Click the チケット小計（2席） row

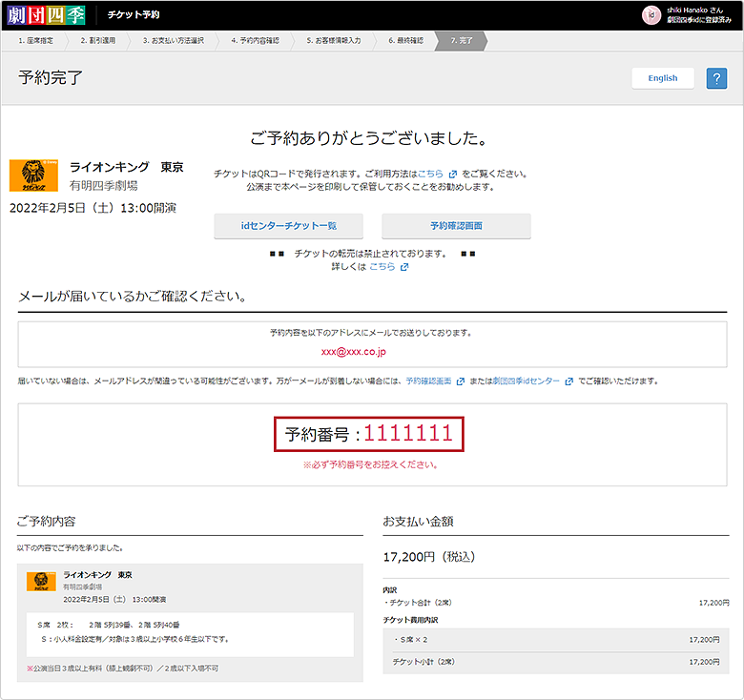coord(556,662)
